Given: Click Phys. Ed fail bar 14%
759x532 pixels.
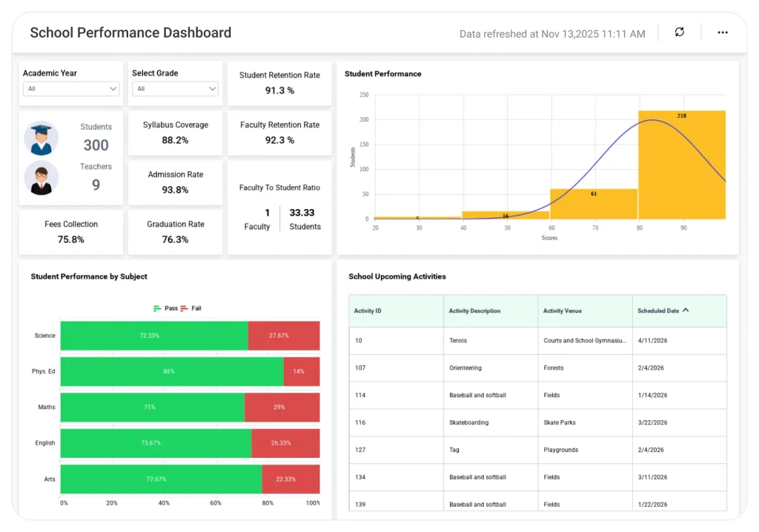Looking at the screenshot, I should (x=302, y=371).
